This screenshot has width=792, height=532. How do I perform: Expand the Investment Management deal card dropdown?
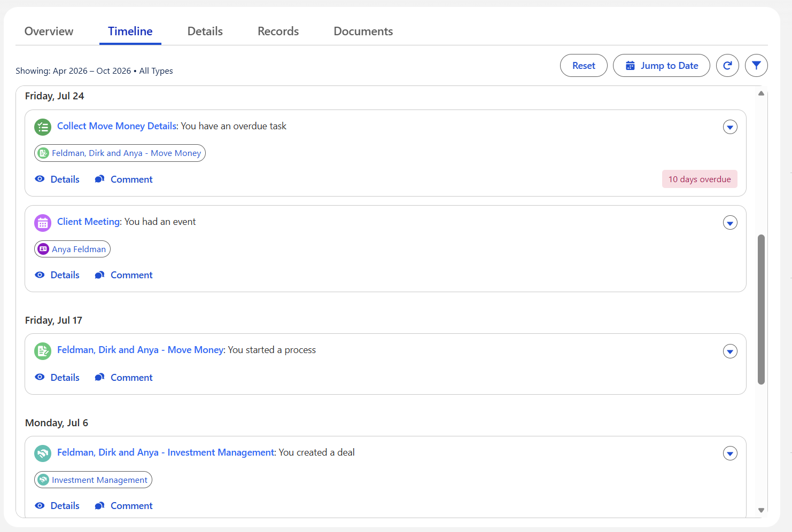730,453
